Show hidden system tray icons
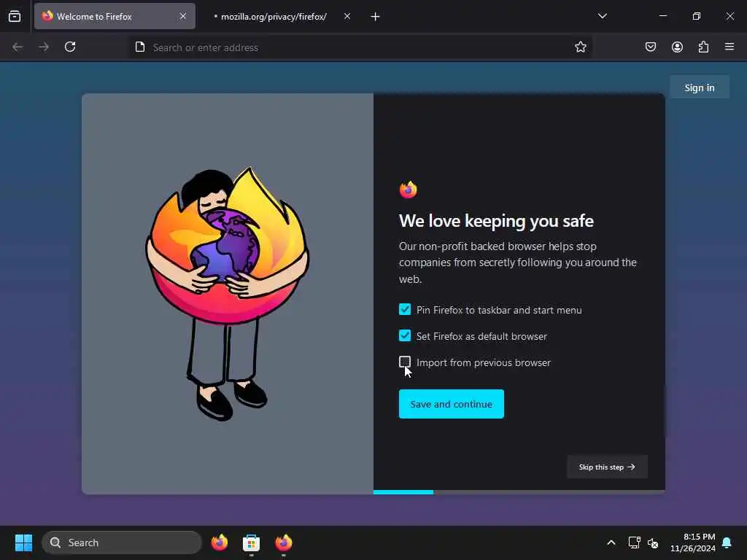The width and height of the screenshot is (747, 560). point(611,542)
